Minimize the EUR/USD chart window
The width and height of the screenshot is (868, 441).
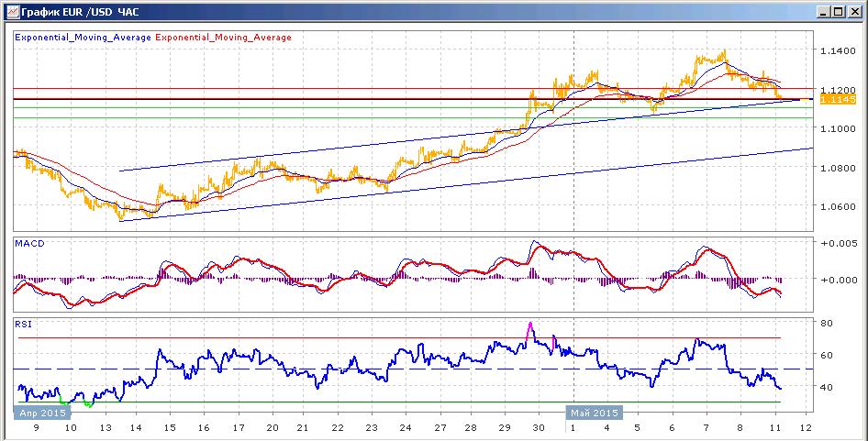click(824, 11)
